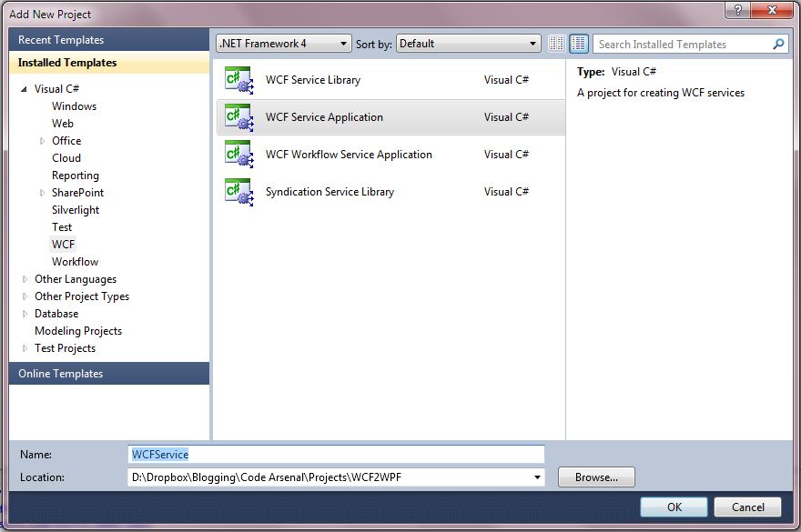Select the WCF category
The height and width of the screenshot is (532, 801).
pyautogui.click(x=64, y=245)
